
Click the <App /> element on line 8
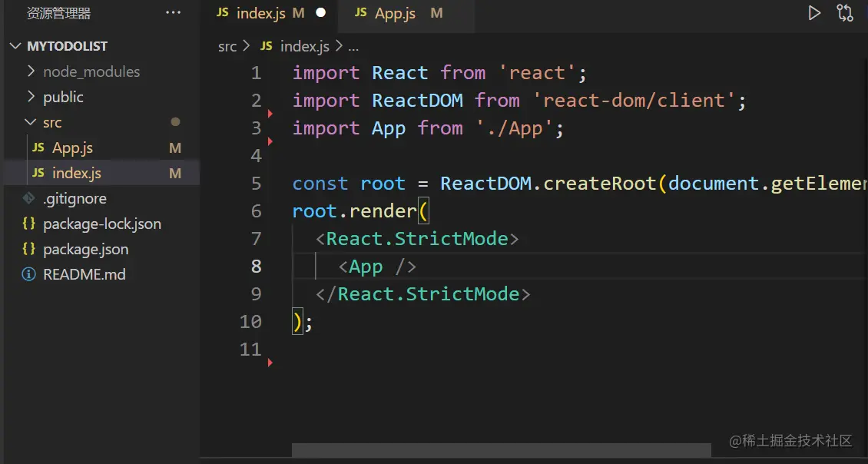(x=377, y=267)
